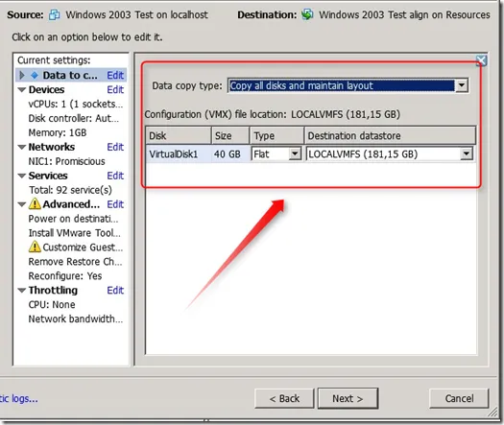Click the warning icon beside Customize Guest
The image size is (504, 425).
(x=35, y=247)
